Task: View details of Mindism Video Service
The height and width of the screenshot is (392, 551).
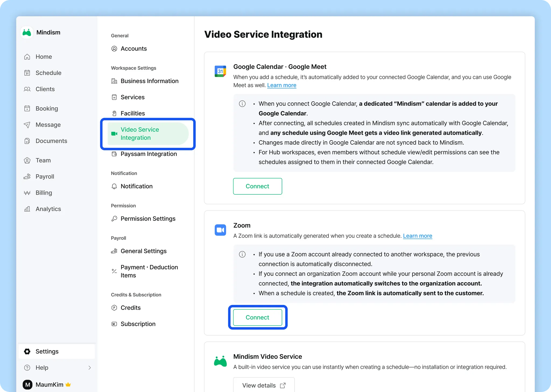Action: [264, 385]
